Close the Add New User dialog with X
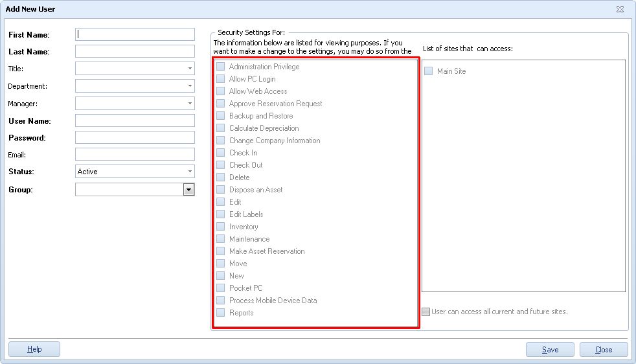 coord(620,9)
